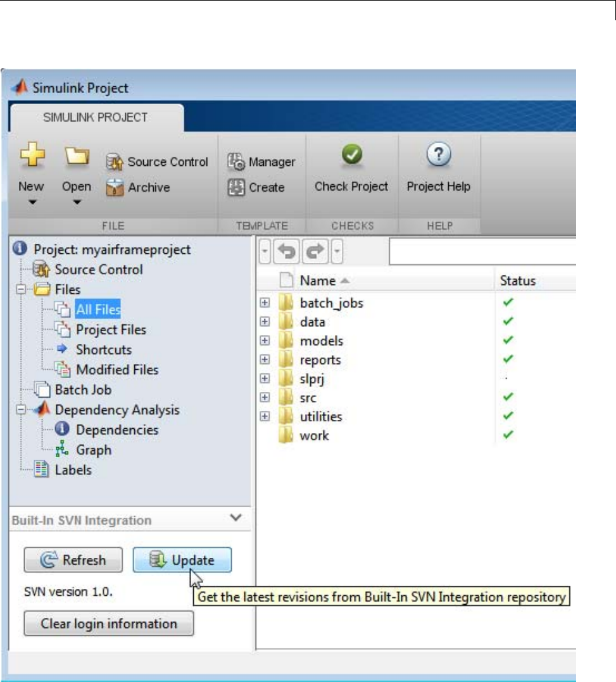Click the Status column header
The width and height of the screenshot is (616, 682).
[517, 281]
